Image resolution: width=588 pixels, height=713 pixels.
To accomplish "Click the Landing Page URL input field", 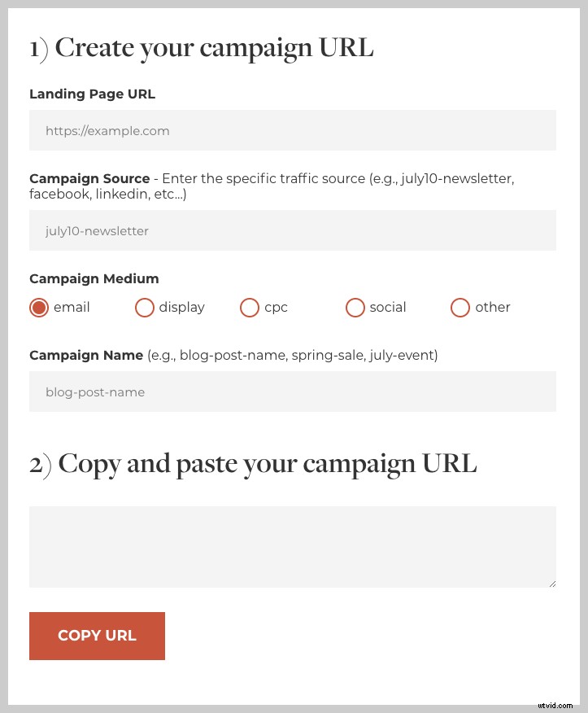I will click(293, 130).
